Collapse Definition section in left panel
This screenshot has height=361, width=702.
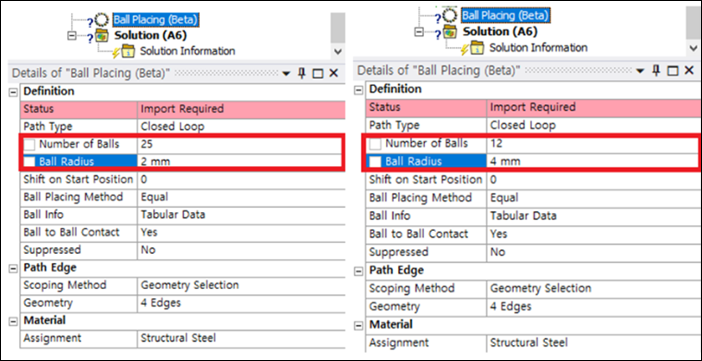13,92
